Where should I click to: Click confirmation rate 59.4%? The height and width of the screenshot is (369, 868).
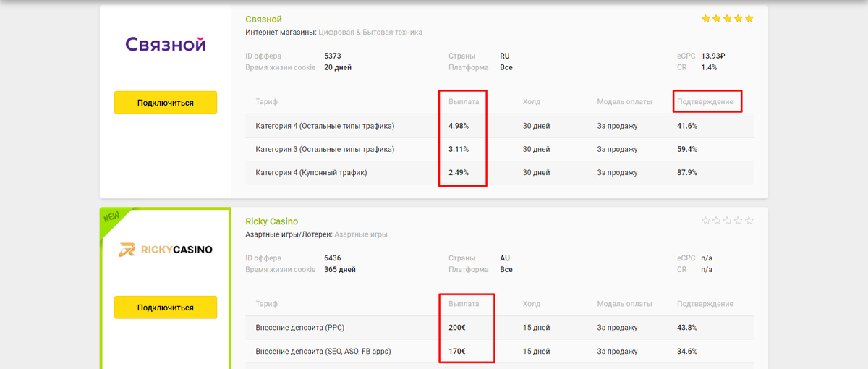point(687,149)
